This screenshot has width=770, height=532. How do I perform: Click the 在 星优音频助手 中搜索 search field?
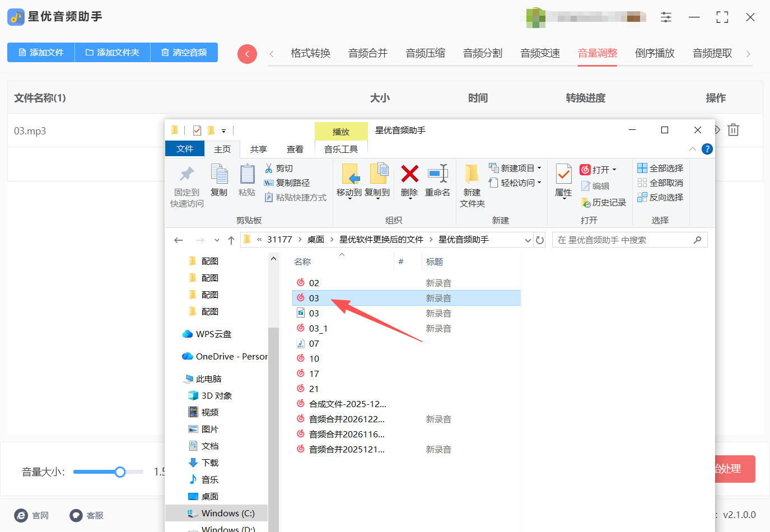pos(630,240)
